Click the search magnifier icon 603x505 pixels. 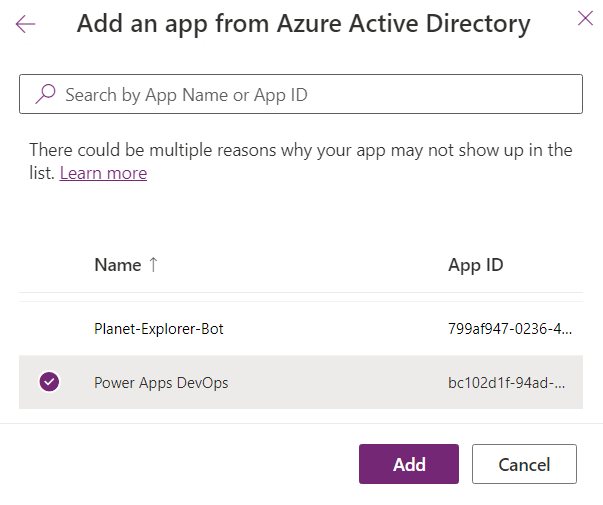(45, 95)
